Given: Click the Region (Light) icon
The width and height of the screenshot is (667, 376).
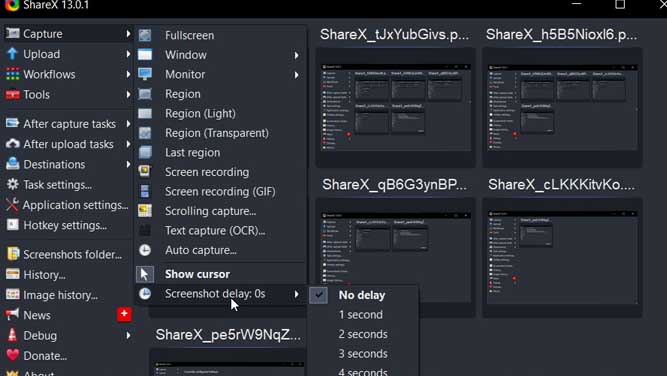Looking at the screenshot, I should (145, 113).
